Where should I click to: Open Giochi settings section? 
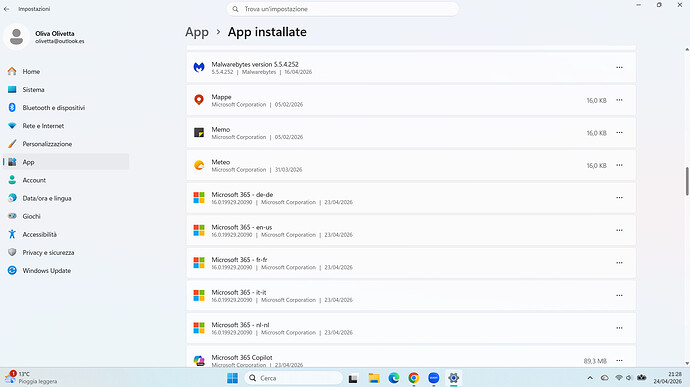click(x=66, y=216)
